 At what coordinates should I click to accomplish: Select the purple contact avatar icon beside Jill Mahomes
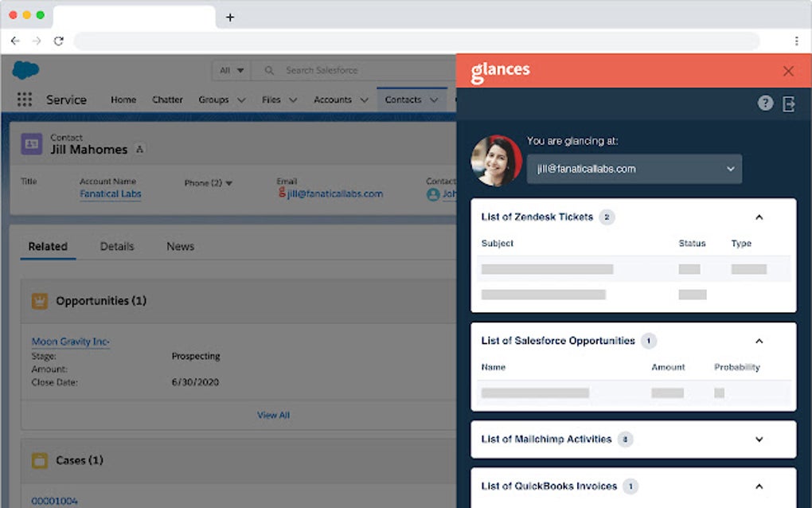point(29,143)
